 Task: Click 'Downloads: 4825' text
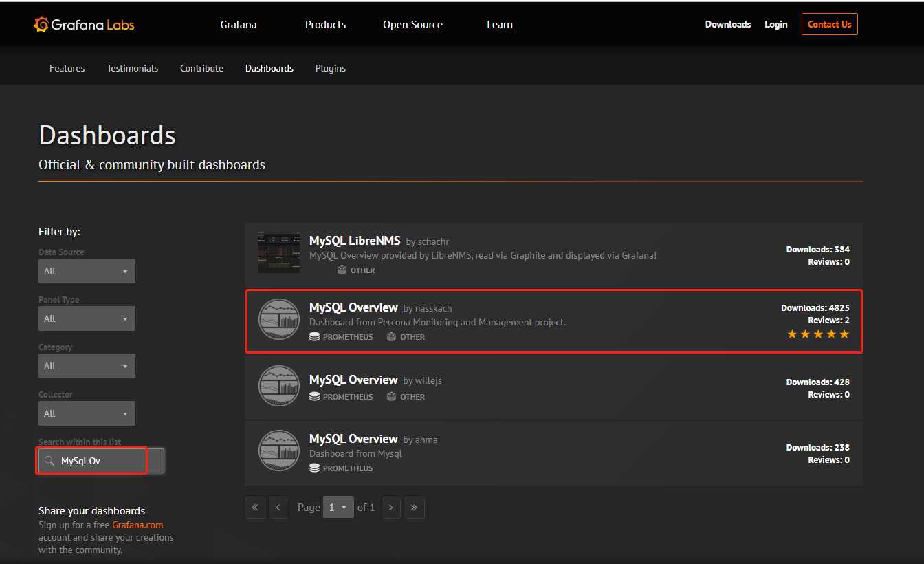coord(815,307)
